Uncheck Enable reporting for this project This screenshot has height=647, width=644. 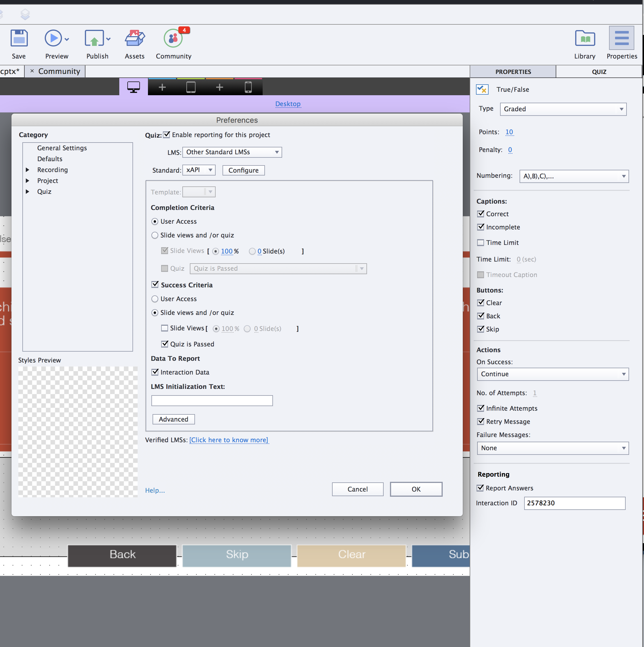pyautogui.click(x=166, y=135)
